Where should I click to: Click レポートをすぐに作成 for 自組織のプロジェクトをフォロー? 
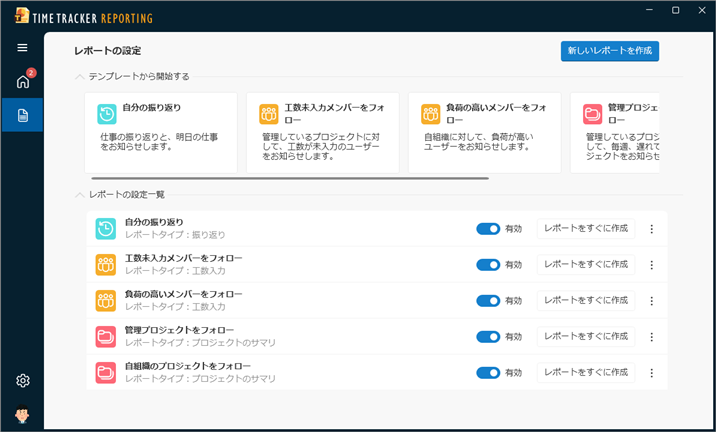[585, 372]
